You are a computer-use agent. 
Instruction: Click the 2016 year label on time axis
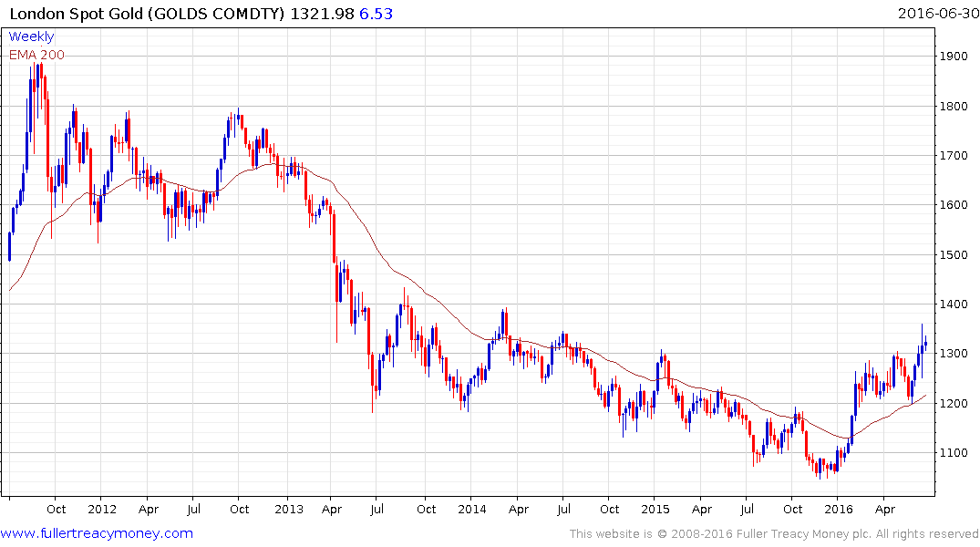838,510
